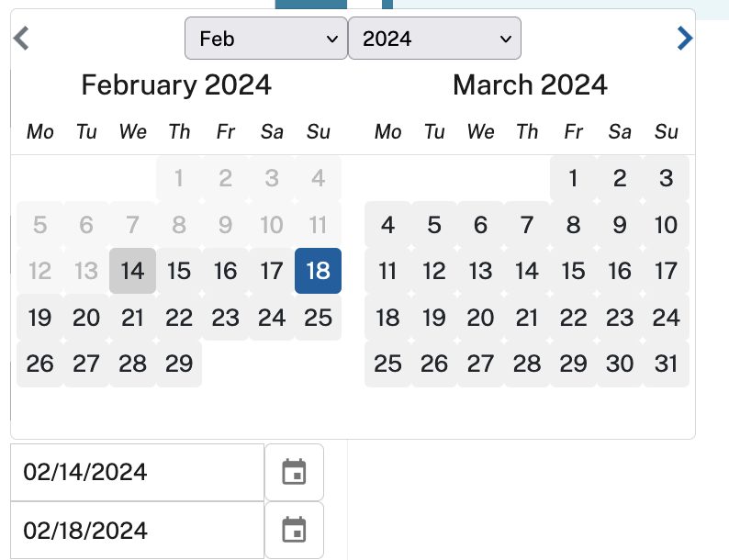Choose March 31 in the calendar
This screenshot has height=560, width=729.
666,364
